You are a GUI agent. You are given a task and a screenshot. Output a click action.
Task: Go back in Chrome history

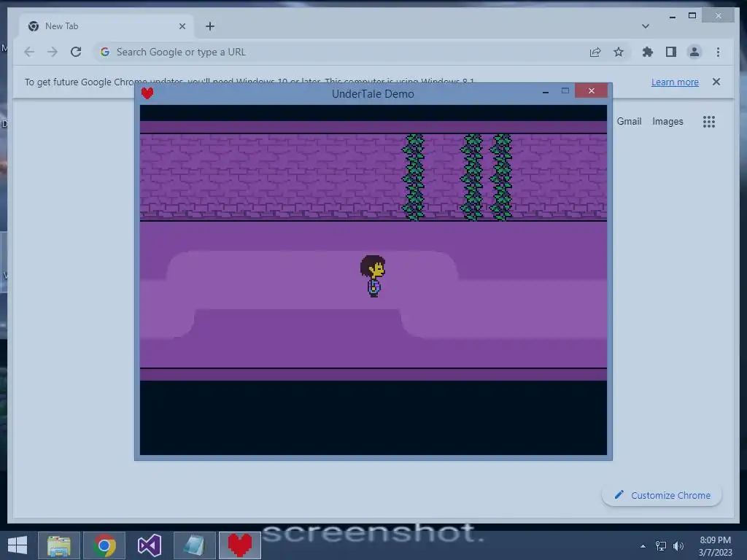29,52
